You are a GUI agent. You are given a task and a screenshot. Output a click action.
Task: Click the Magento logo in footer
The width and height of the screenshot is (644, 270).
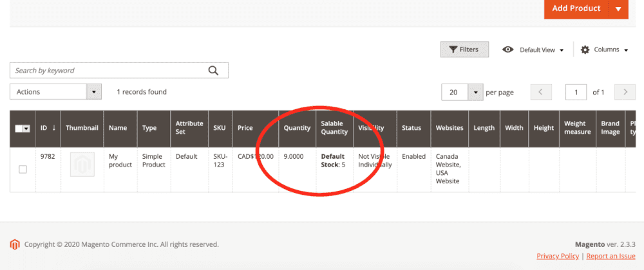[15, 244]
